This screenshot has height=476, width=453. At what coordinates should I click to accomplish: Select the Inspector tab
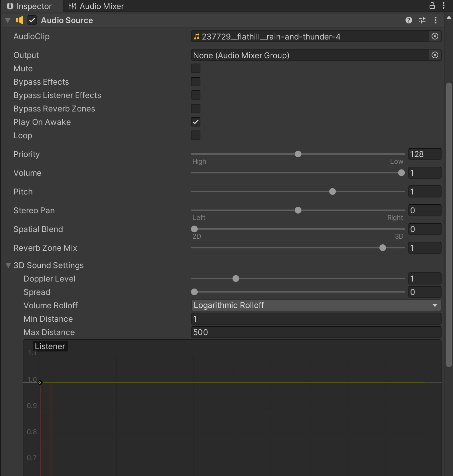coord(29,6)
